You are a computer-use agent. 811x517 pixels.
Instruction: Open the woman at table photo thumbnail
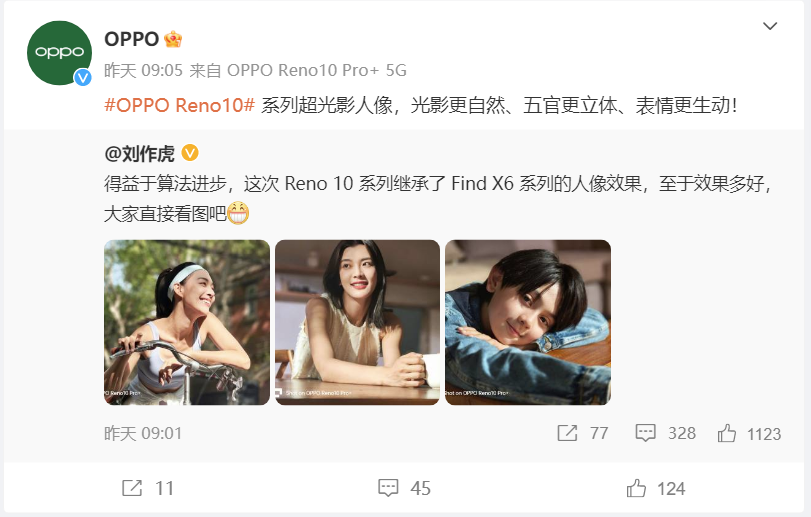click(x=357, y=322)
